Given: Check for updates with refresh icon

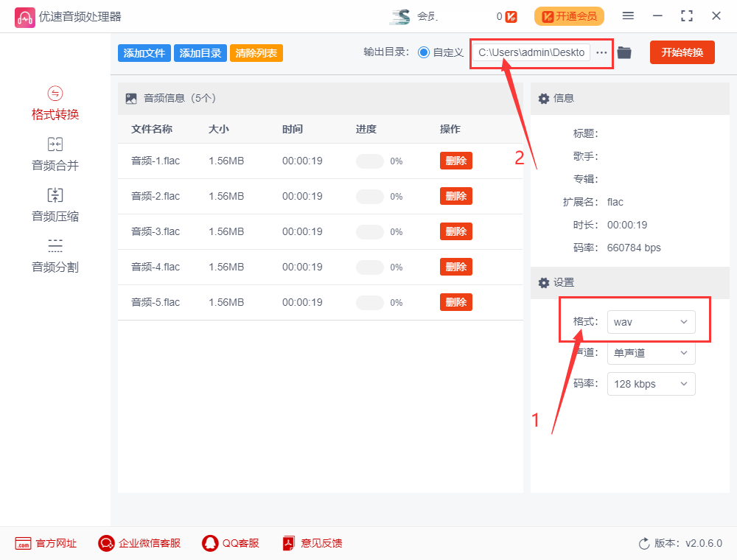Looking at the screenshot, I should (642, 543).
